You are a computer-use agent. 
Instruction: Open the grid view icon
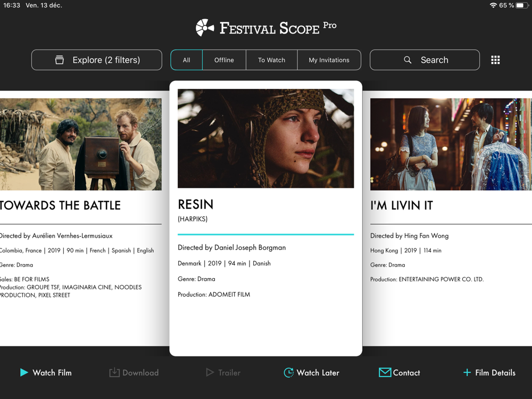pyautogui.click(x=495, y=60)
